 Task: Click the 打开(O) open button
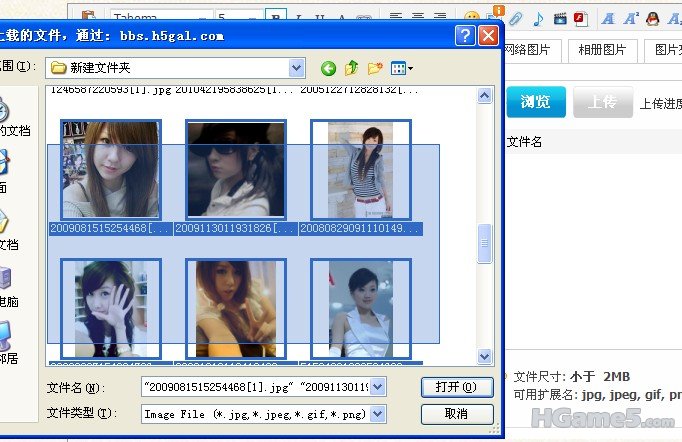pos(457,387)
